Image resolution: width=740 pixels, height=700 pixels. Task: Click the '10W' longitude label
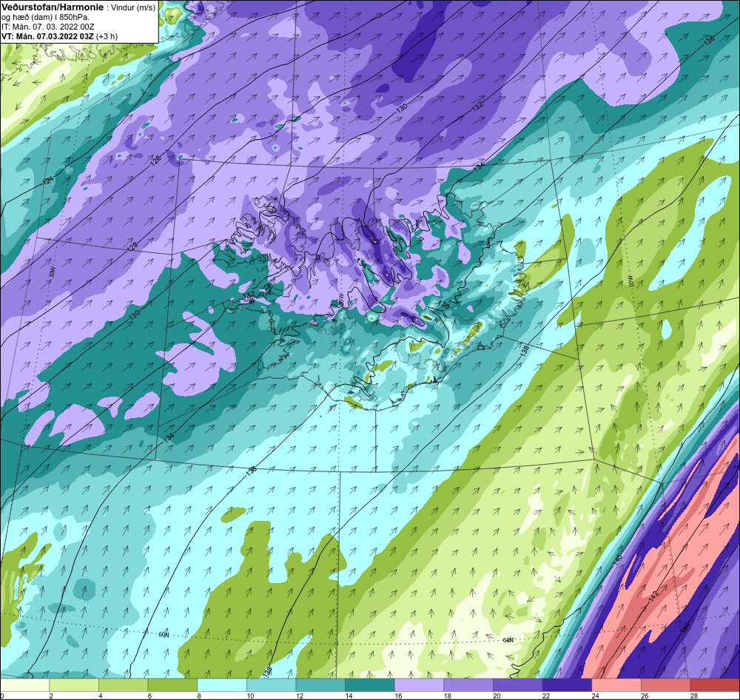point(631,281)
